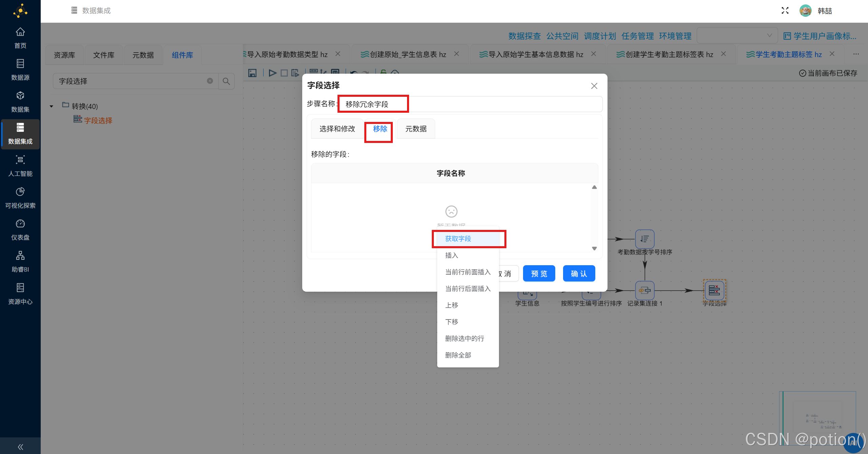The height and width of the screenshot is (454, 868).
Task: Collapse the sidebar with the double-chevron icon
Action: (x=20, y=447)
